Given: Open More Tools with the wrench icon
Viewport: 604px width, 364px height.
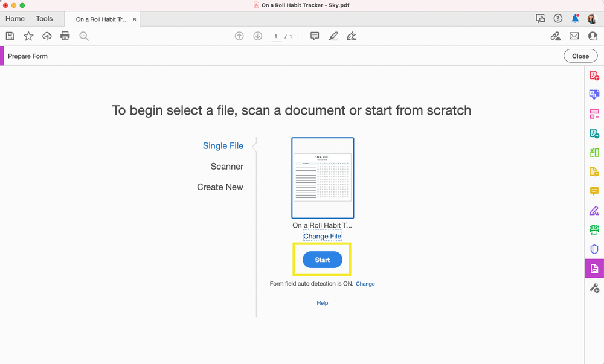Looking at the screenshot, I should pos(594,288).
